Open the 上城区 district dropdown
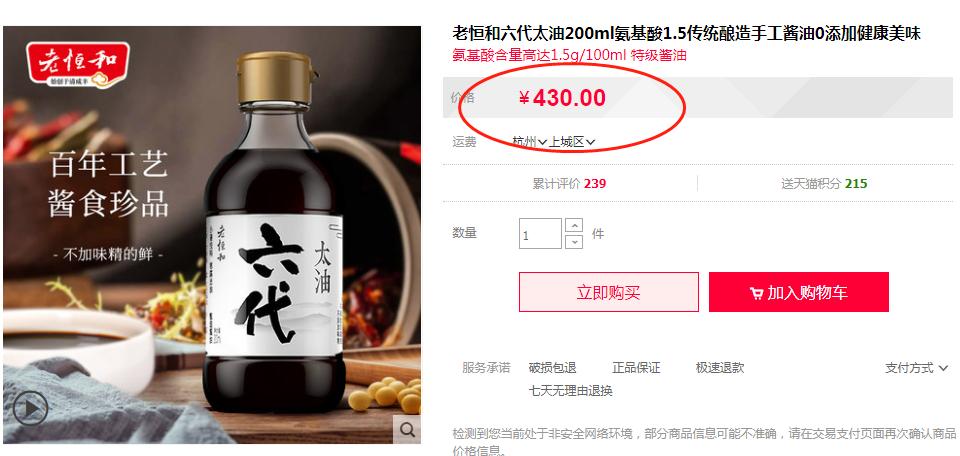 point(571,142)
